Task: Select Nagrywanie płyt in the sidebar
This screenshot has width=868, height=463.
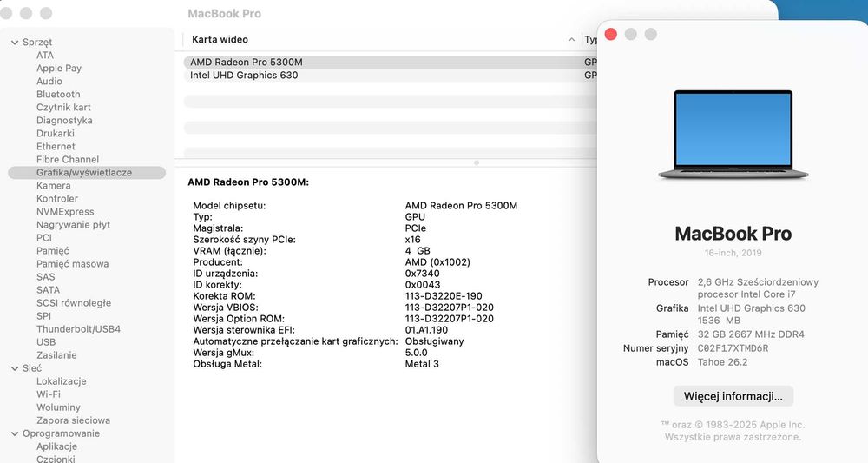Action: point(73,225)
